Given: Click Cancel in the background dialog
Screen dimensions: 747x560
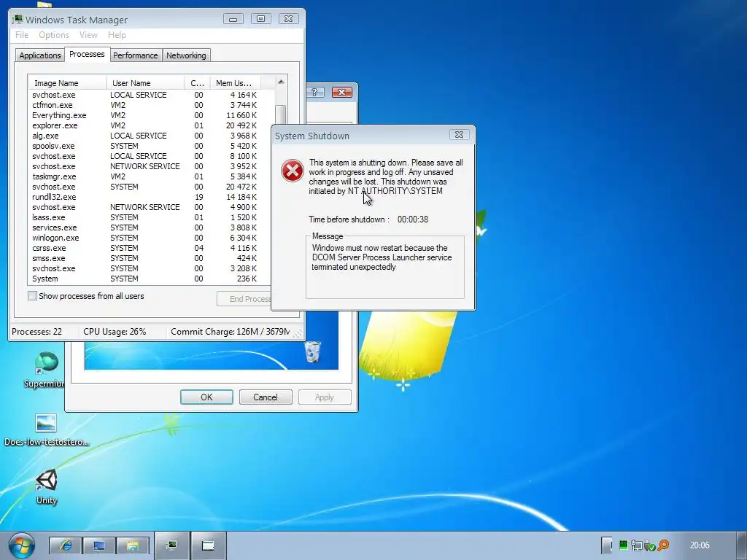Looking at the screenshot, I should coord(266,397).
